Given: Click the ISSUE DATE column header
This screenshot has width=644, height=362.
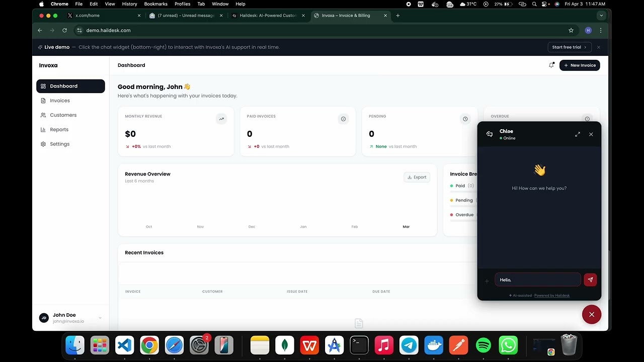Looking at the screenshot, I should [297, 292].
